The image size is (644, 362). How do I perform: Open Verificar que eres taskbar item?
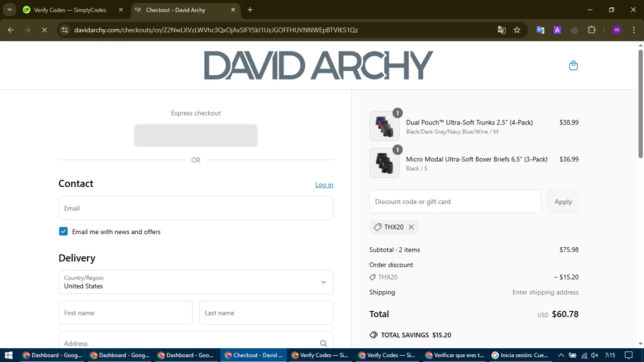455,355
